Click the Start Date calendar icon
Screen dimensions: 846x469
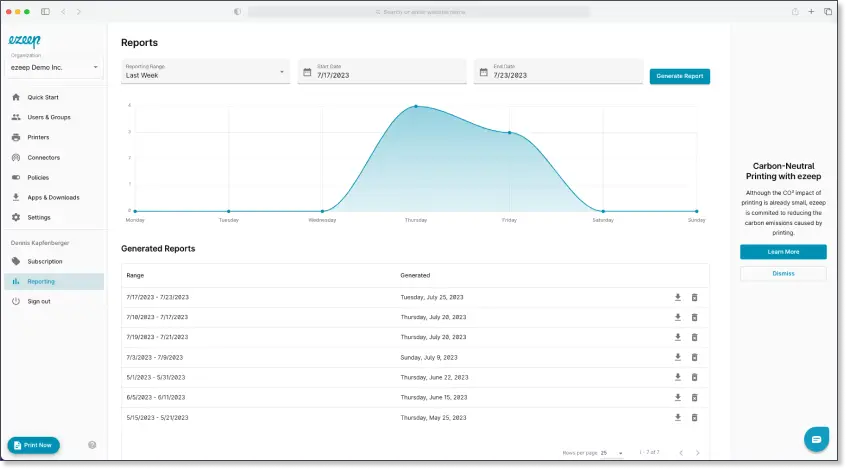click(307, 72)
